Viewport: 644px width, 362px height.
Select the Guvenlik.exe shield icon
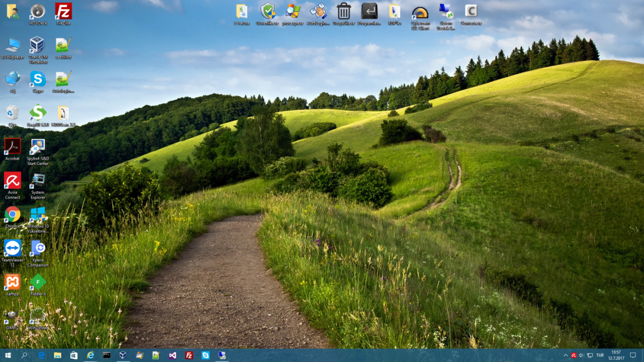click(x=267, y=14)
